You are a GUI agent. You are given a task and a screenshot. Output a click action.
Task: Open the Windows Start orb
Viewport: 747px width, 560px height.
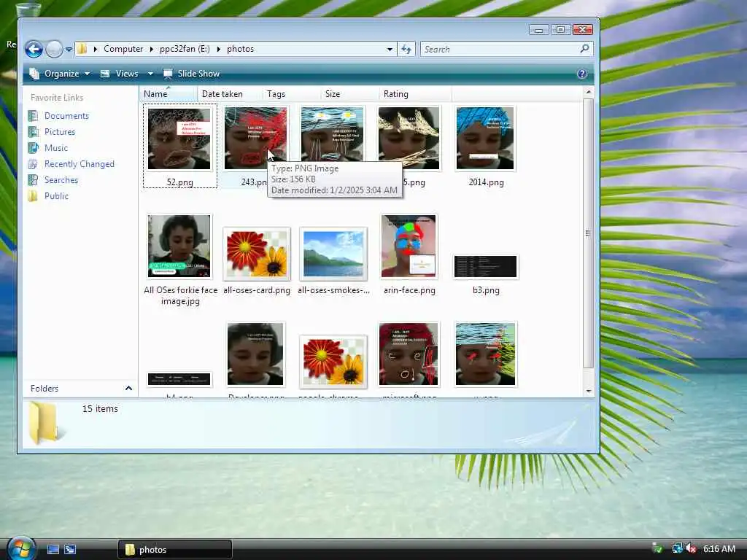pos(21,548)
